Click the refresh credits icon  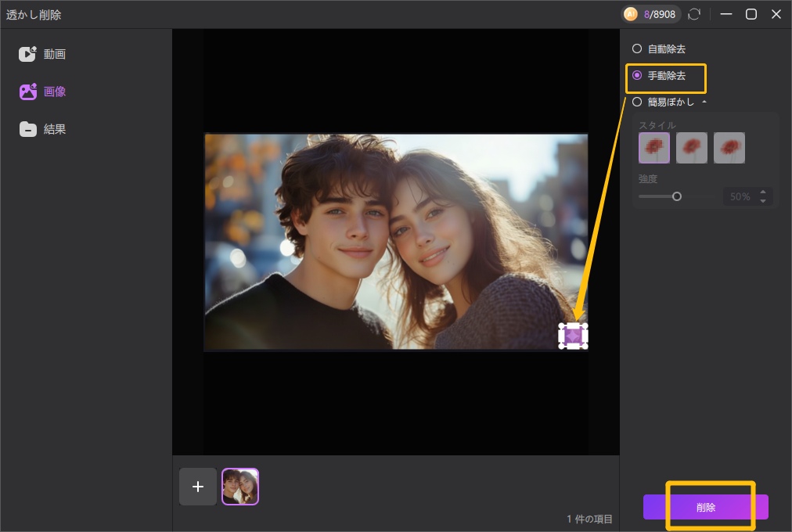[x=693, y=14]
